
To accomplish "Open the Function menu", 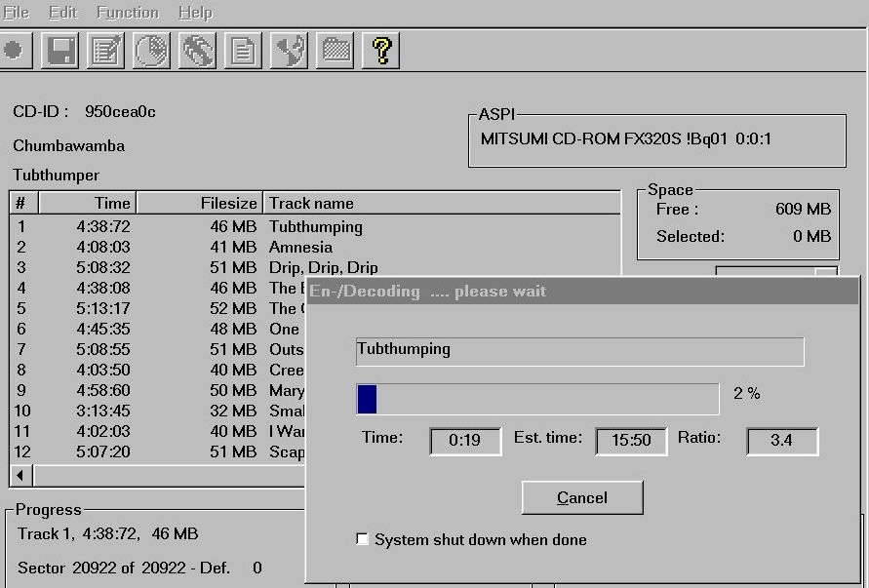I will [x=128, y=13].
